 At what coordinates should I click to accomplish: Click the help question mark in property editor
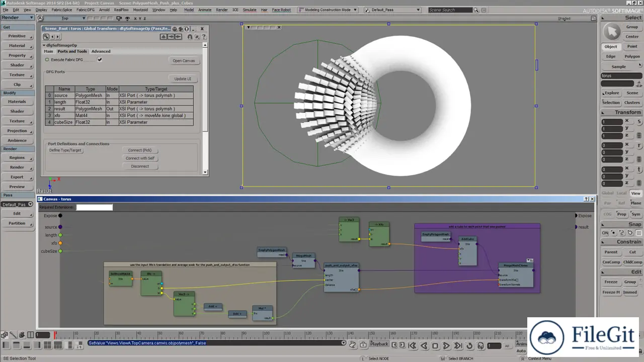tap(204, 37)
